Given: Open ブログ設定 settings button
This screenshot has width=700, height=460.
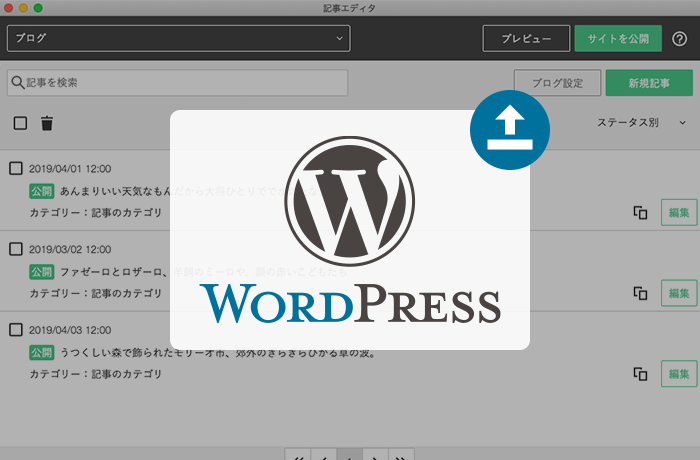Looking at the screenshot, I should coord(558,83).
